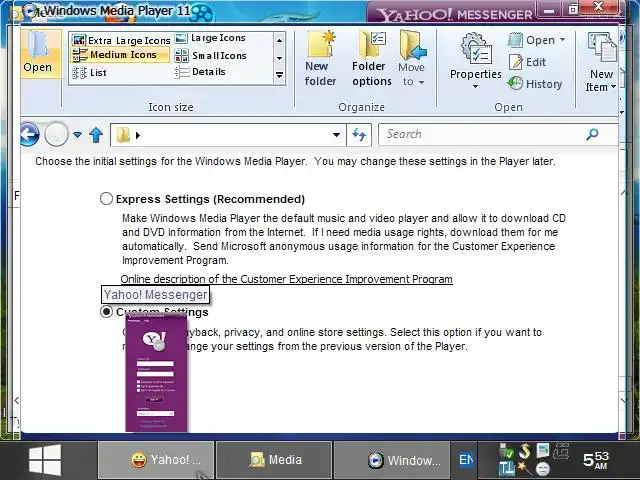This screenshot has width=640, height=480.
Task: Click the Edit button in ribbon
Action: click(527, 62)
